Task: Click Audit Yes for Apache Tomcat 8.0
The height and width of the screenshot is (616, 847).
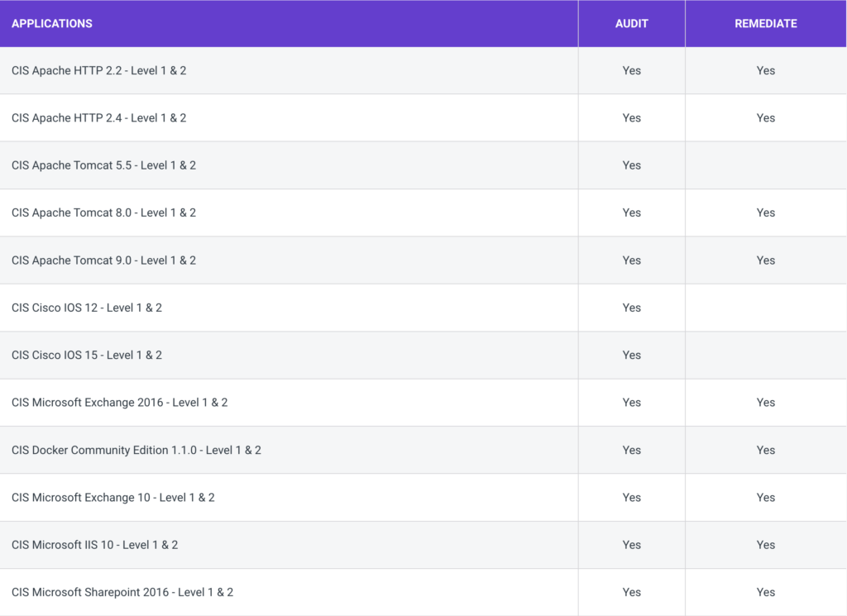Action: 631,212
